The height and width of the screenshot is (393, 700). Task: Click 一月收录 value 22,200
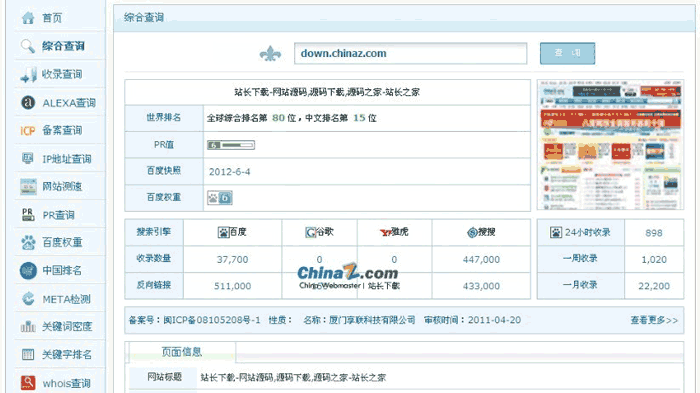[654, 286]
